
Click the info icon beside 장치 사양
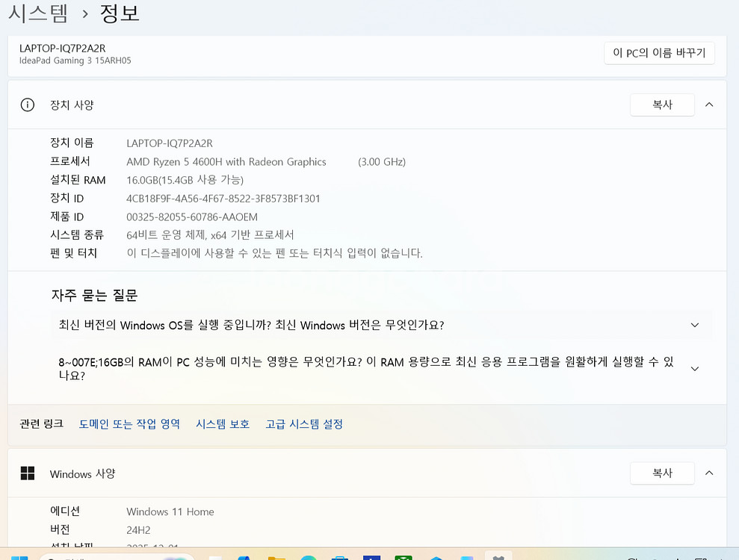click(28, 105)
